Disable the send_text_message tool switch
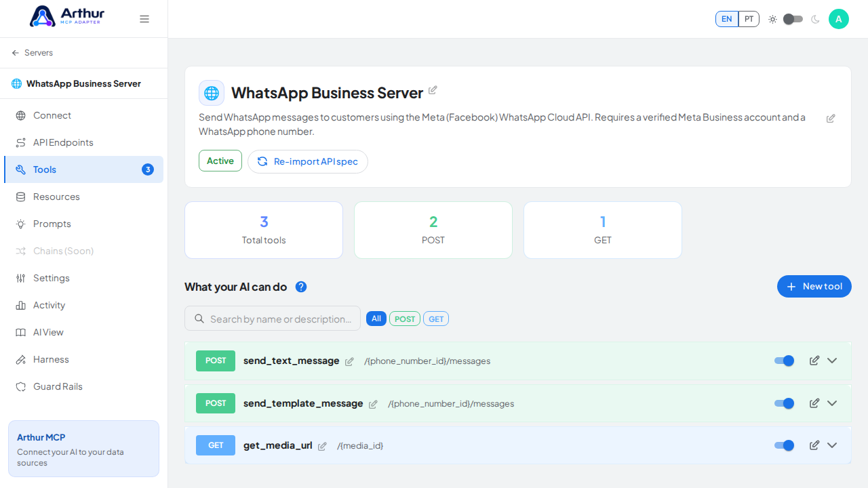Screen dimensions: 868x488 784,361
